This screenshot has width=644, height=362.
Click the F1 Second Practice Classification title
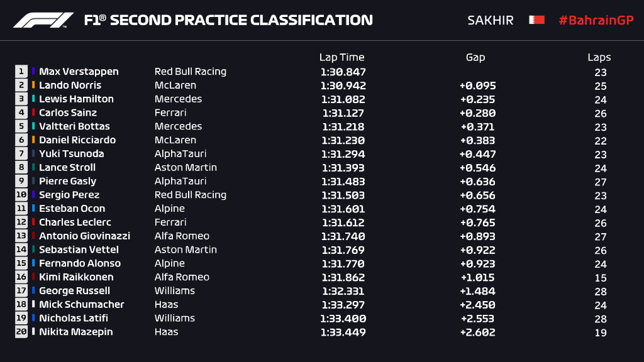(228, 20)
